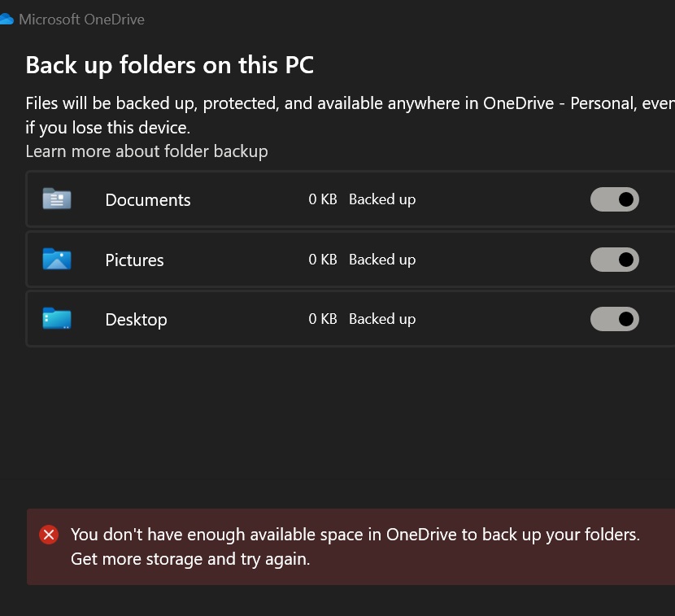The height and width of the screenshot is (616, 675).
Task: Select the Pictures folder label
Action: tap(134, 260)
